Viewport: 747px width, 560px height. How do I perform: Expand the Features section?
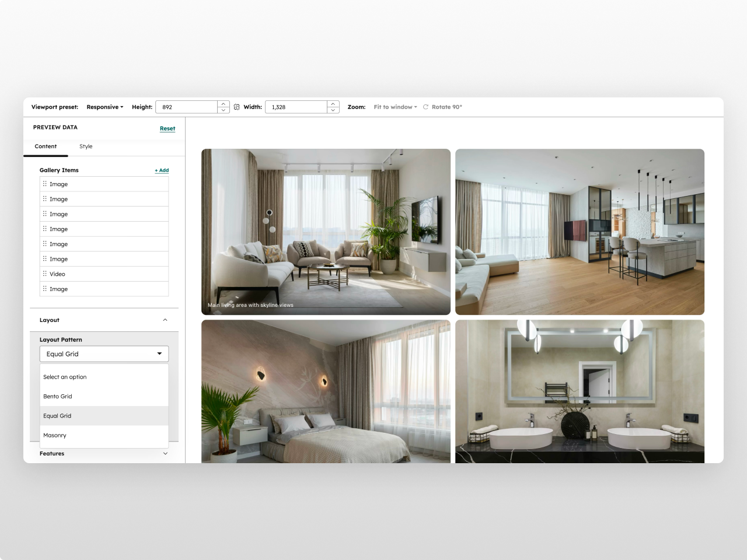(165, 453)
